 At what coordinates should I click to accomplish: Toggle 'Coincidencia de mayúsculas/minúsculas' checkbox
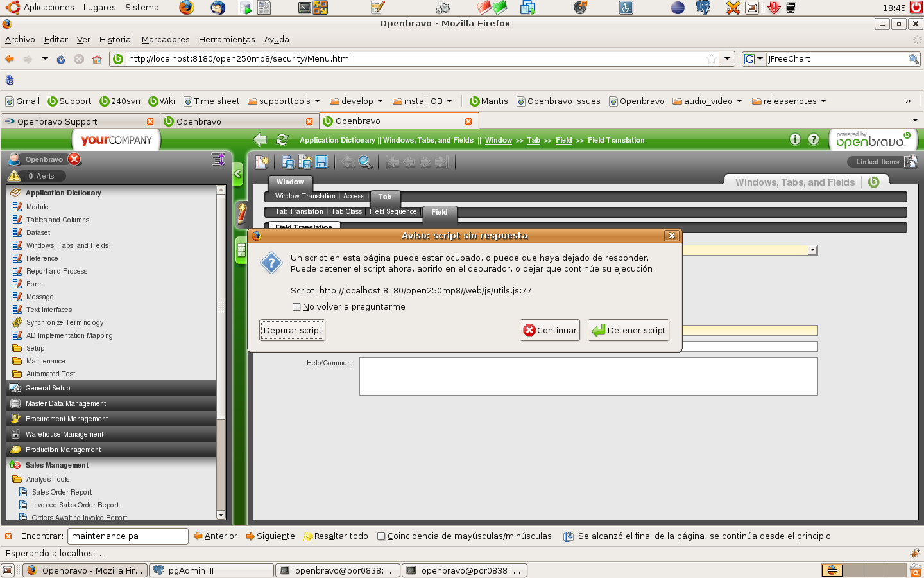[381, 536]
